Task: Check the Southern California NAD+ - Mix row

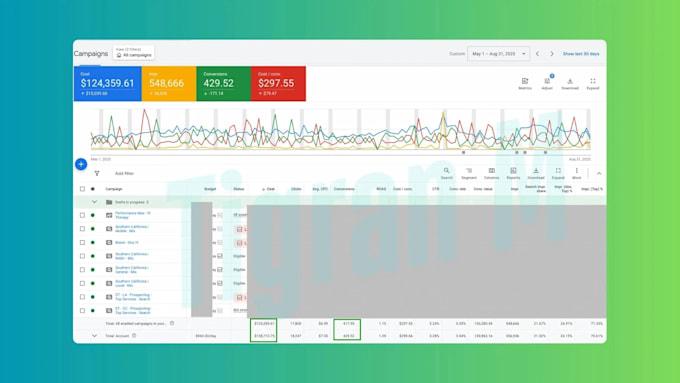Action: 82,256
